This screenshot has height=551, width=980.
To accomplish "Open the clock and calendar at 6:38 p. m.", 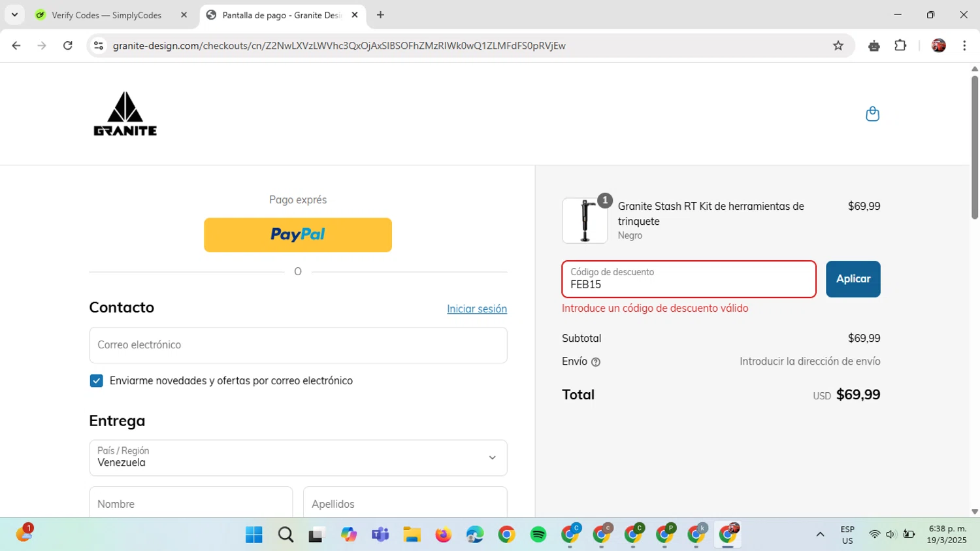I will 947,535.
